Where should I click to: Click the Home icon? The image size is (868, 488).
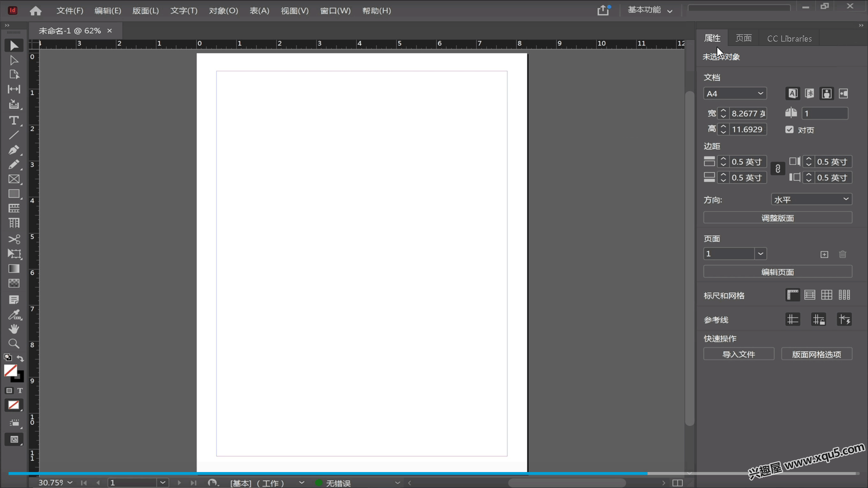35,11
